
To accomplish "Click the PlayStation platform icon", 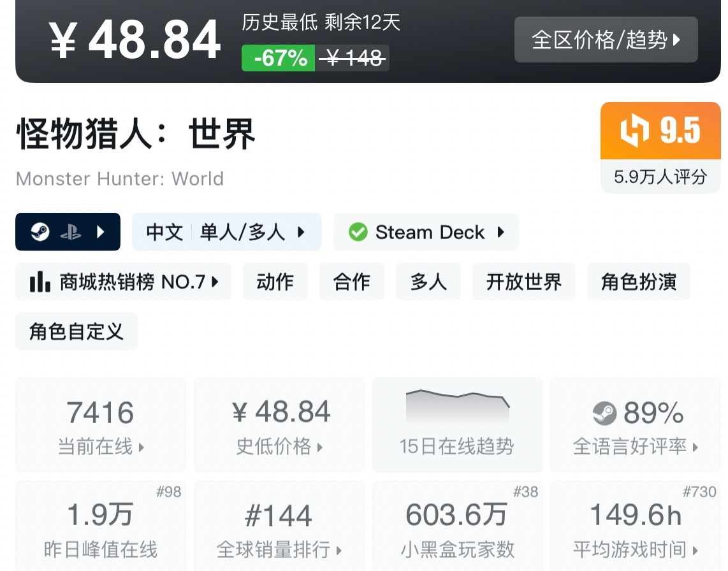I will pyautogui.click(x=70, y=233).
